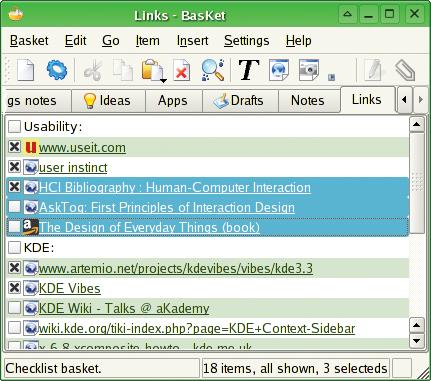The width and height of the screenshot is (431, 381).
Task: Click globe icon beside KDE Wiki Talks
Action: coord(30,308)
